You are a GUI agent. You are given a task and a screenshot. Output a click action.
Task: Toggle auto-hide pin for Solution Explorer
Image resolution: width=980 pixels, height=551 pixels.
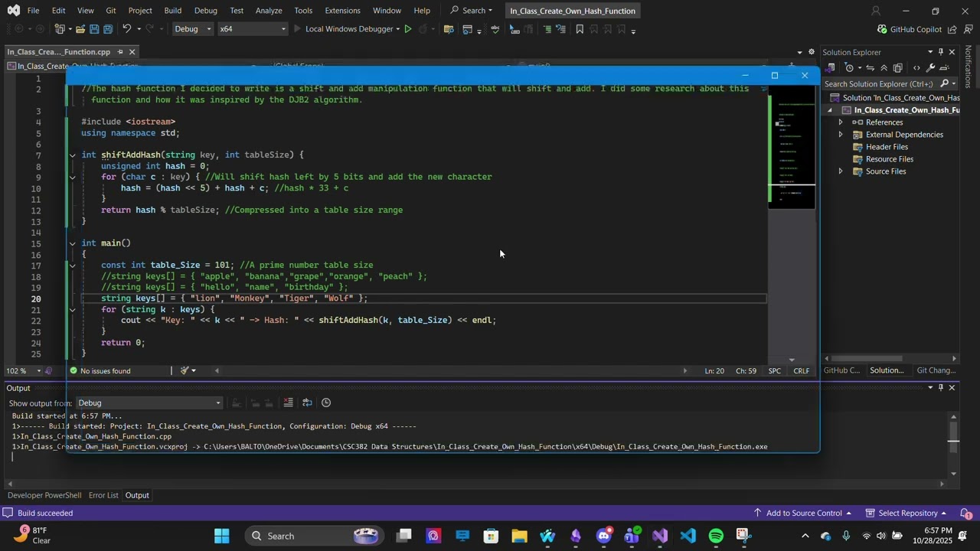tap(941, 52)
